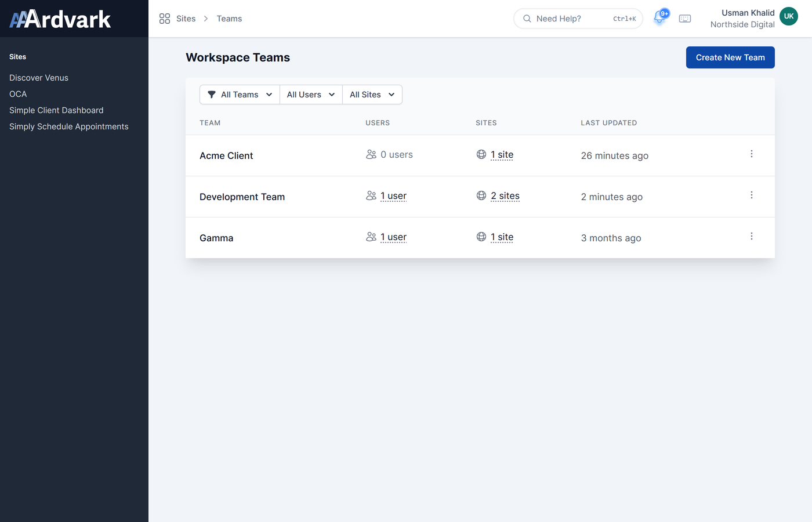812x522 pixels.
Task: Select the Development Team name
Action: click(x=242, y=197)
